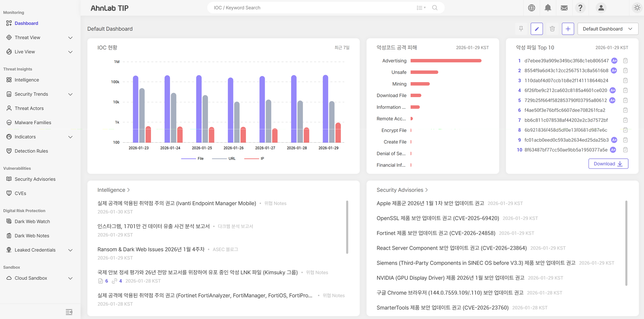Image resolution: width=644 pixels, height=319 pixels.
Task: Toggle the pin dashboard icon
Action: 521,29
